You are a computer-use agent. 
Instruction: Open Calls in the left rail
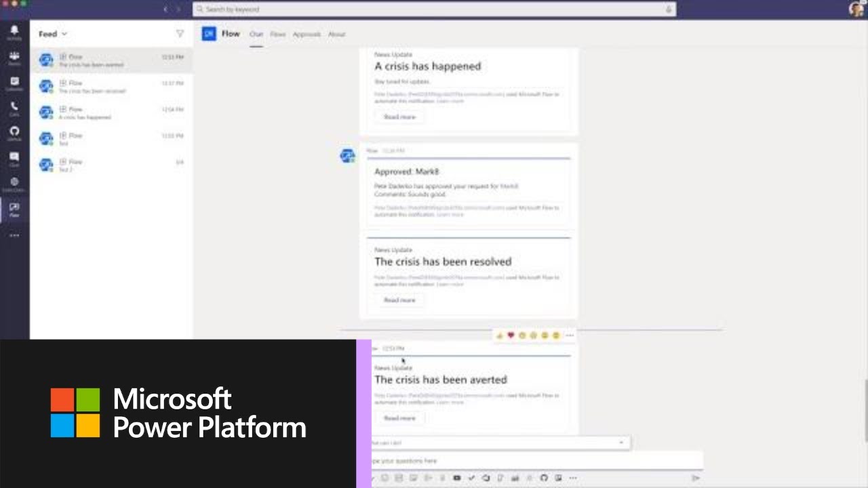tap(14, 108)
